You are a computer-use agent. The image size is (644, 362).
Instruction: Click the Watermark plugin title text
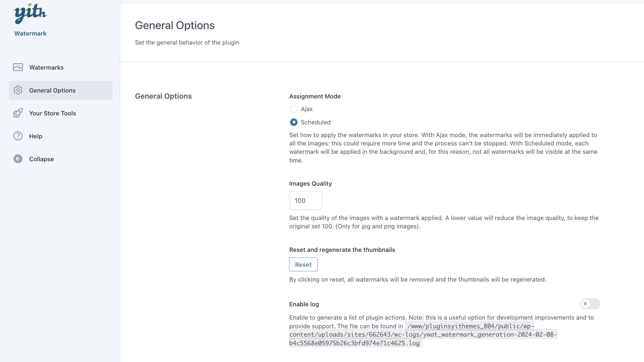coord(30,33)
